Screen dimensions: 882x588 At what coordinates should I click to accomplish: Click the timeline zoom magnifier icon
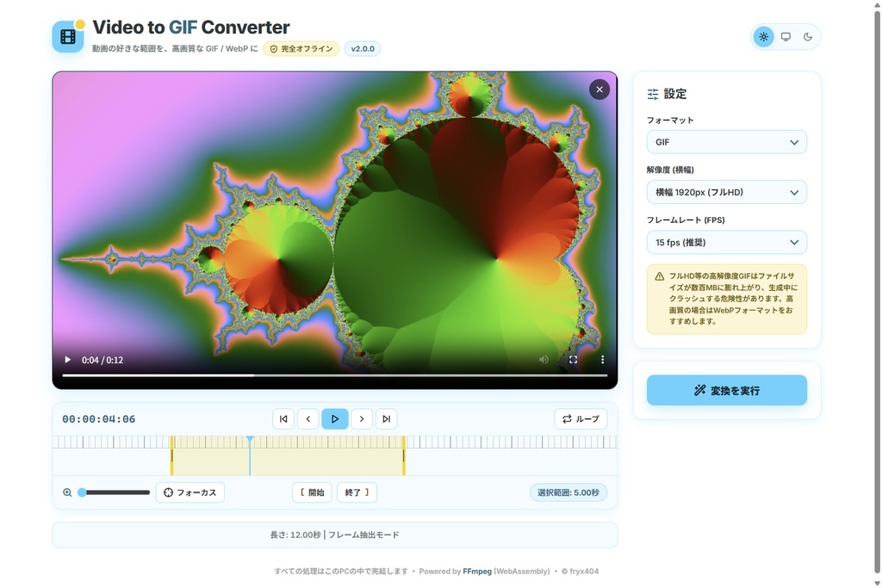coord(67,492)
